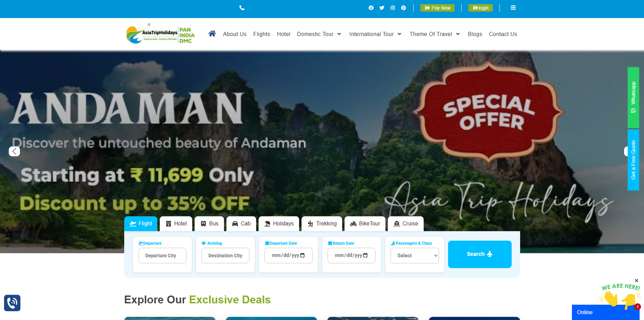Click the Search flights button
Screen dimensions: 644x320
click(480, 254)
